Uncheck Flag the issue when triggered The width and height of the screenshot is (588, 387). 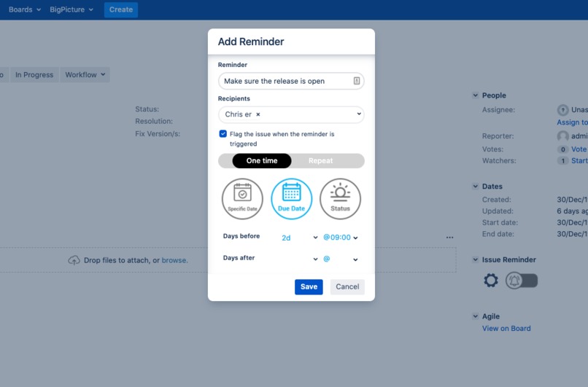[223, 134]
